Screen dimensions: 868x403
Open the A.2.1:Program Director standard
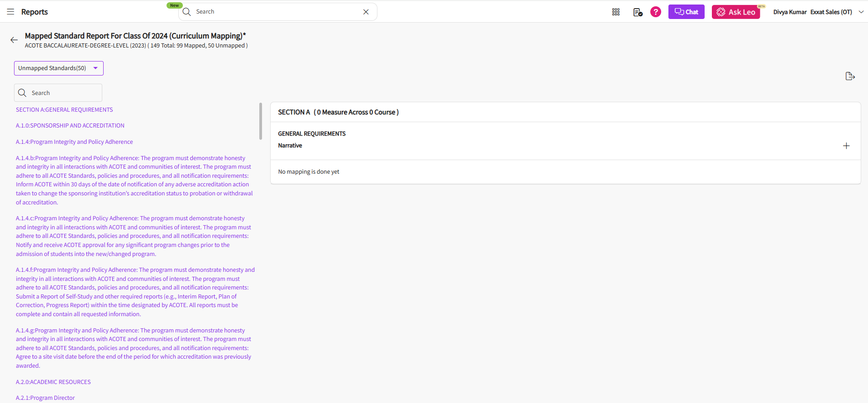click(45, 398)
